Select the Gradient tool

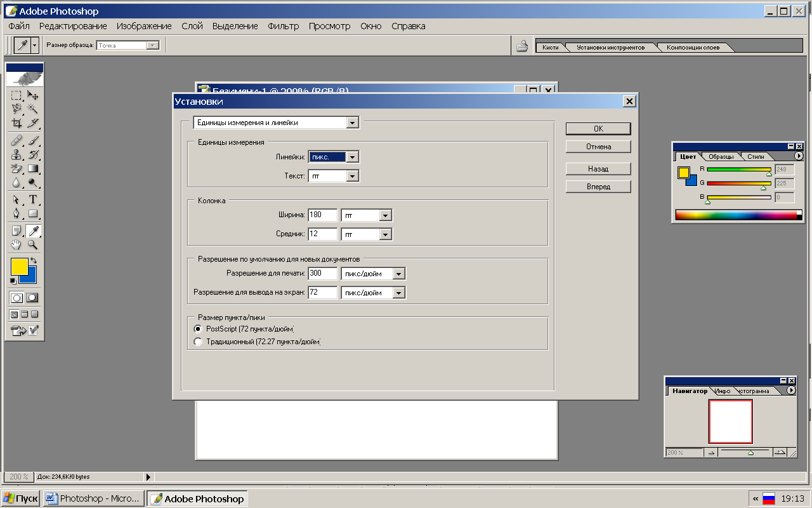pyautogui.click(x=33, y=168)
